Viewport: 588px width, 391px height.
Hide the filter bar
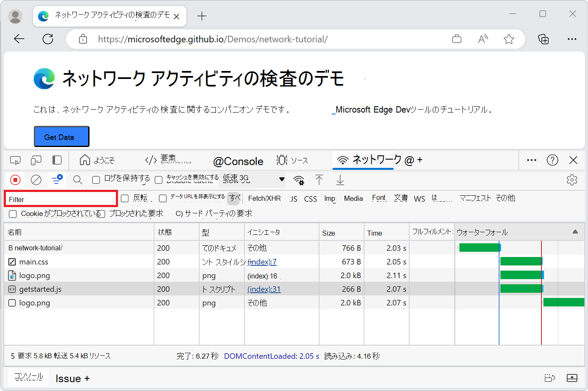point(57,180)
